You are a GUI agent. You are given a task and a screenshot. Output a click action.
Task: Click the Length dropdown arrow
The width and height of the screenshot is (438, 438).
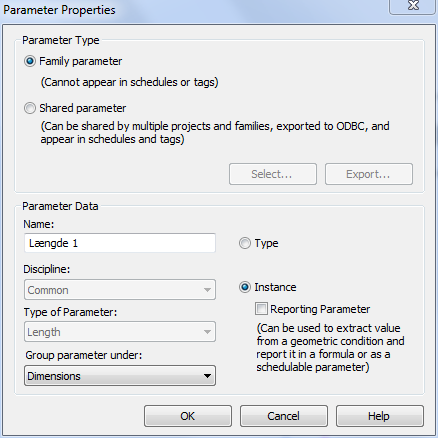pos(207,332)
